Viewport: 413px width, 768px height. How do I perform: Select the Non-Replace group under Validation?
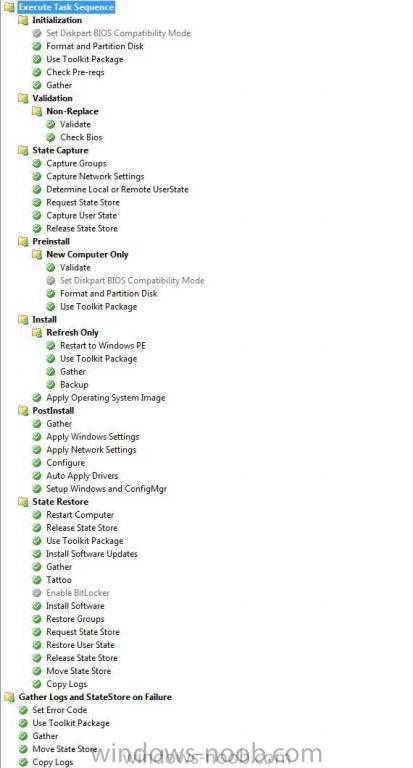(x=72, y=111)
